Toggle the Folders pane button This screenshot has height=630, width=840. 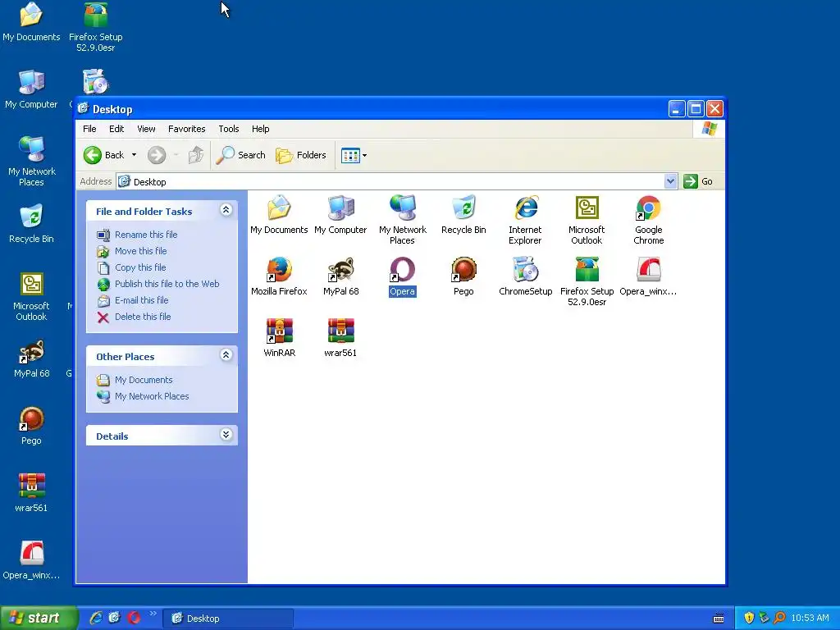301,155
